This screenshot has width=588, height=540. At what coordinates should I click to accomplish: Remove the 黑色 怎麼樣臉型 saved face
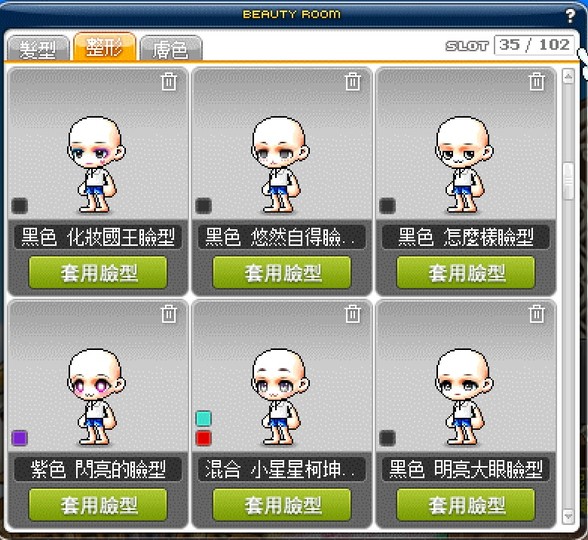pyautogui.click(x=537, y=81)
